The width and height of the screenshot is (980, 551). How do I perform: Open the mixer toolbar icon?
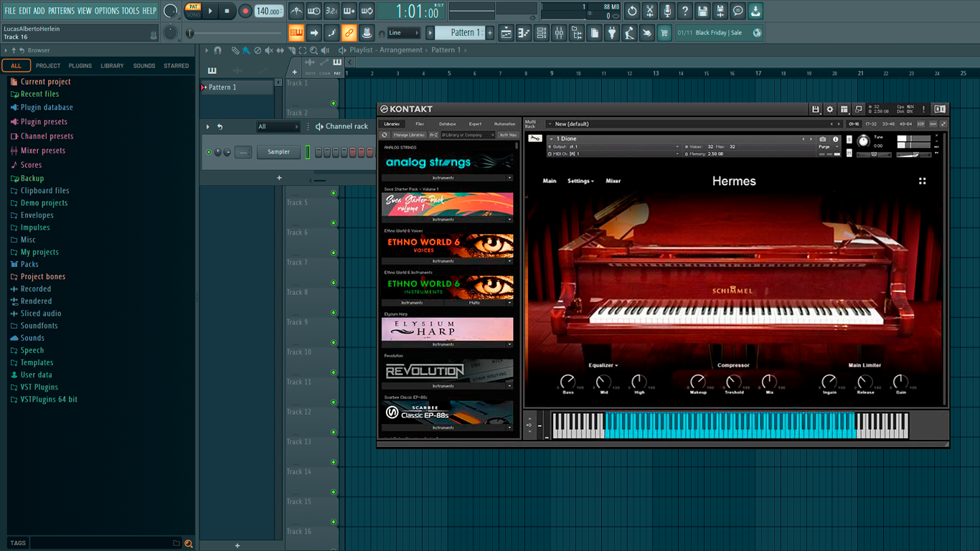coord(559,33)
